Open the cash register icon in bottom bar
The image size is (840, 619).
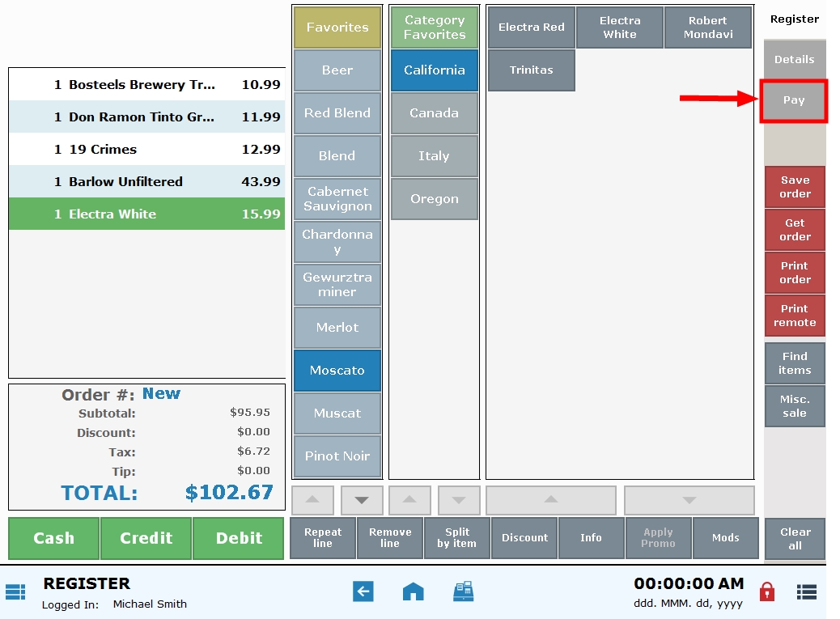tap(464, 591)
